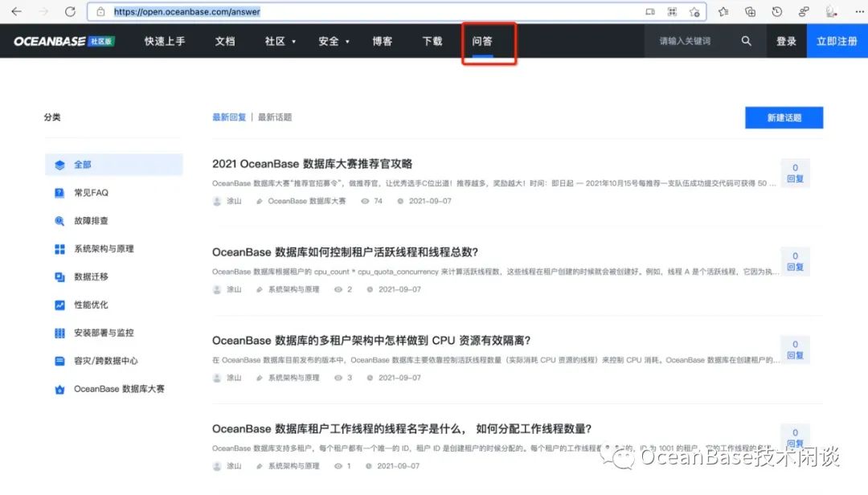Open topic about 工作线程的线程名字
Image resolution: width=868 pixels, height=495 pixels.
(402, 428)
